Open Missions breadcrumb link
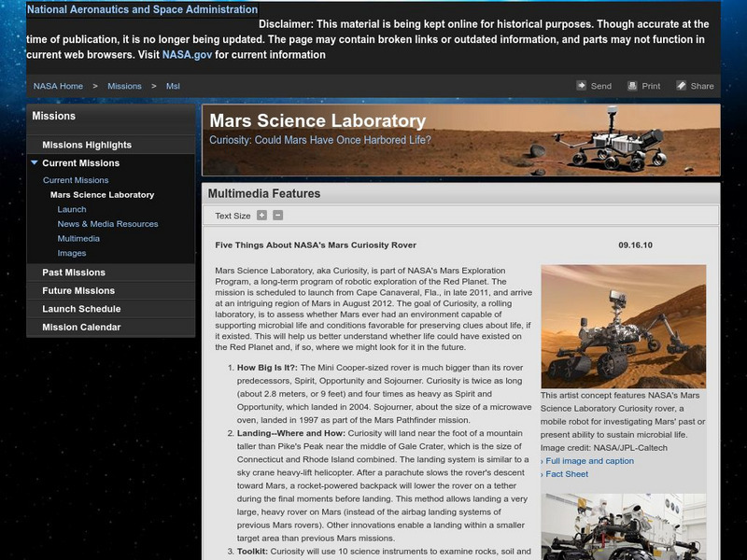Screen dimensions: 747x560 point(124,86)
